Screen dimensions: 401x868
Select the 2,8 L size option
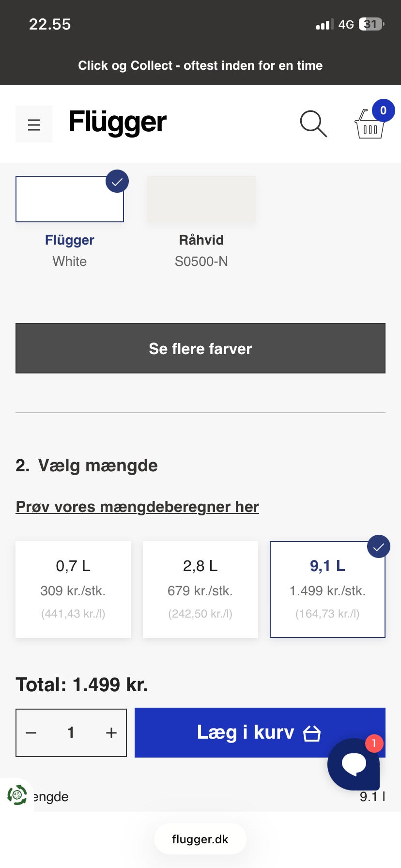point(200,589)
